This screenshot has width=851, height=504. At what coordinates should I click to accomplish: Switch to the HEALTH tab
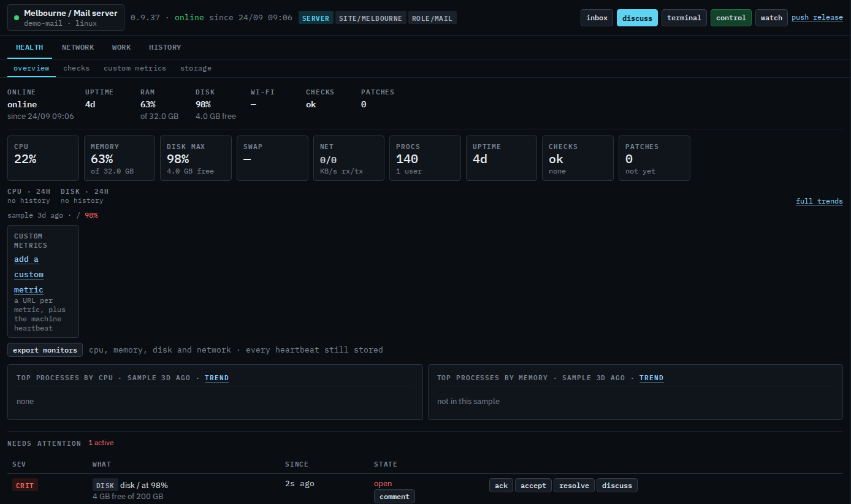click(29, 47)
